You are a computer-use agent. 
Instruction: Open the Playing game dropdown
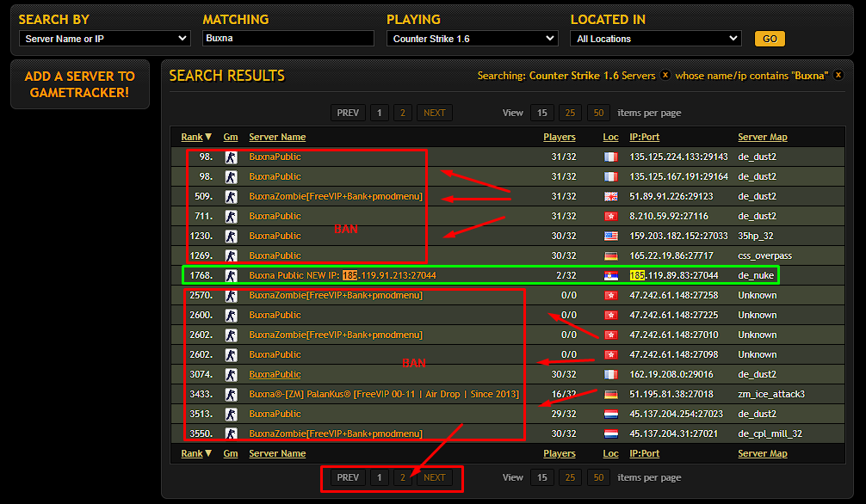click(x=473, y=39)
